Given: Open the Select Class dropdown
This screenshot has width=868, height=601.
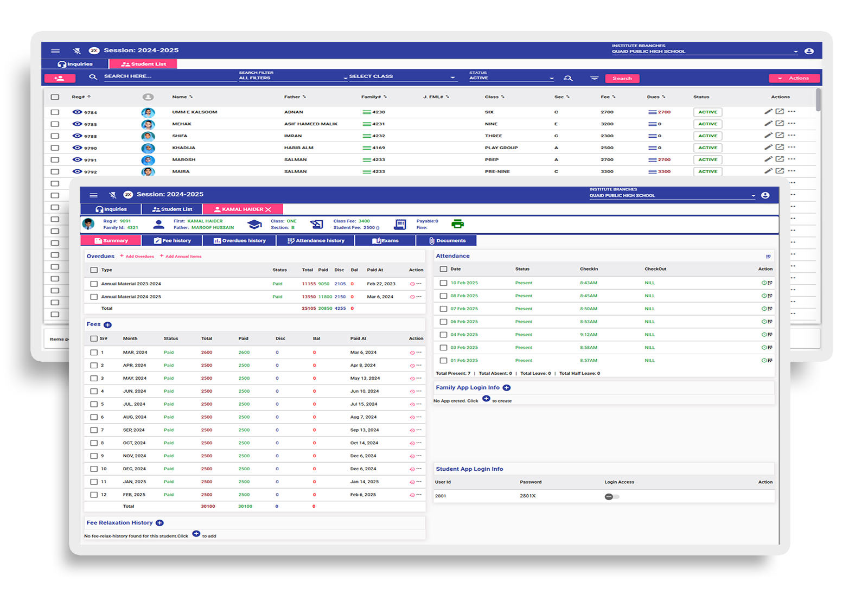Looking at the screenshot, I should pyautogui.click(x=401, y=77).
